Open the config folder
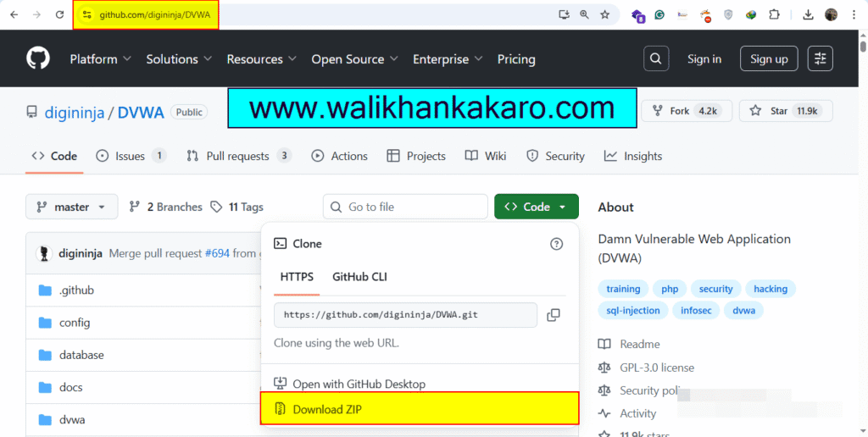Image resolution: width=868 pixels, height=437 pixels. [x=75, y=323]
